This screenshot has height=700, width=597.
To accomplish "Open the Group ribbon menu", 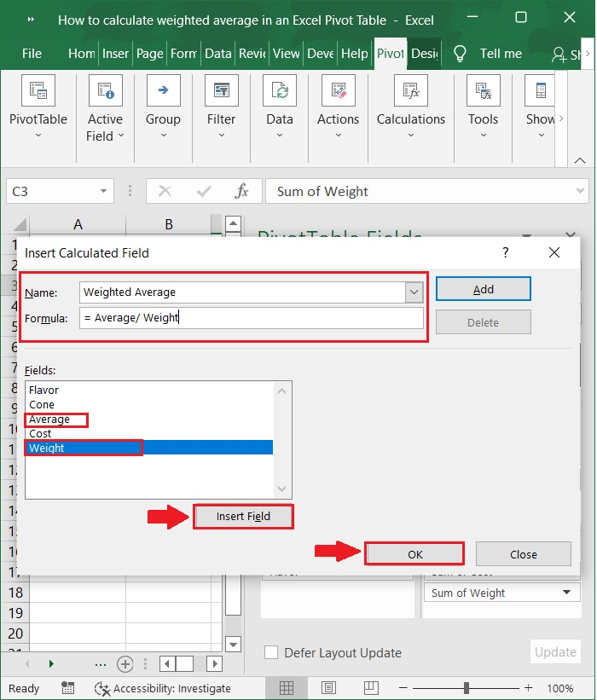I will (x=163, y=107).
